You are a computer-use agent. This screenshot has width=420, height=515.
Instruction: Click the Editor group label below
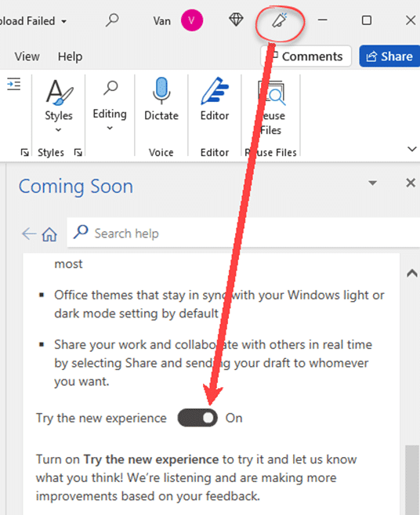click(x=215, y=152)
